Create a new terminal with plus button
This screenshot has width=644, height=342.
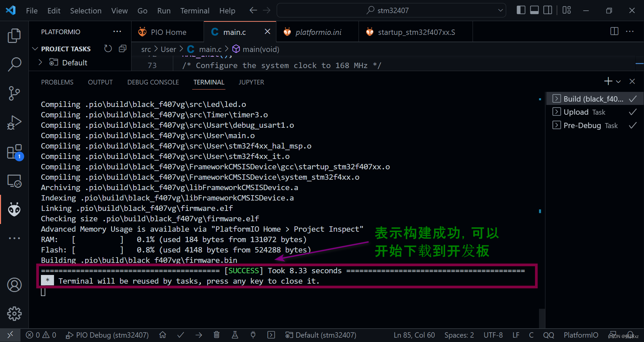[x=608, y=81]
